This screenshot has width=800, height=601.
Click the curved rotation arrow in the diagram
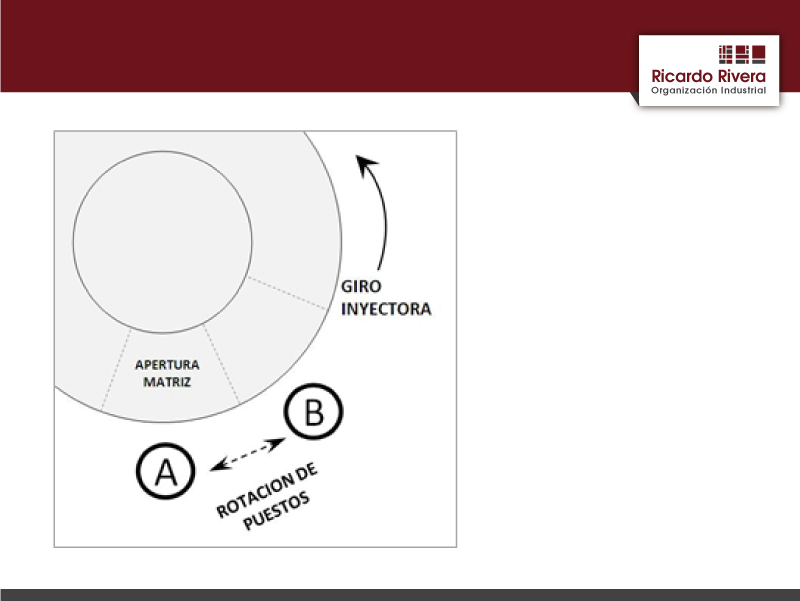point(371,212)
